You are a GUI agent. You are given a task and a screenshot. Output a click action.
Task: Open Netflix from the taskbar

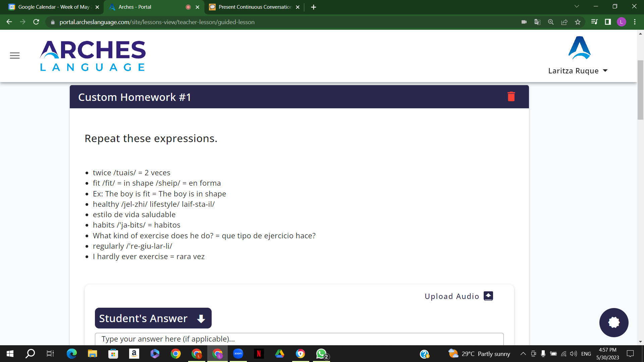[259, 354]
